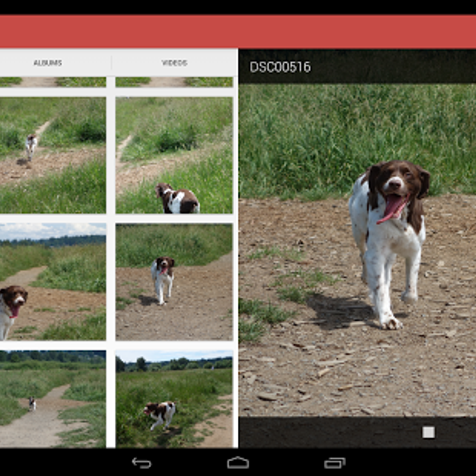Select partially visible thumbnail under VIDEOS tab
The image size is (476, 476).
point(174,82)
